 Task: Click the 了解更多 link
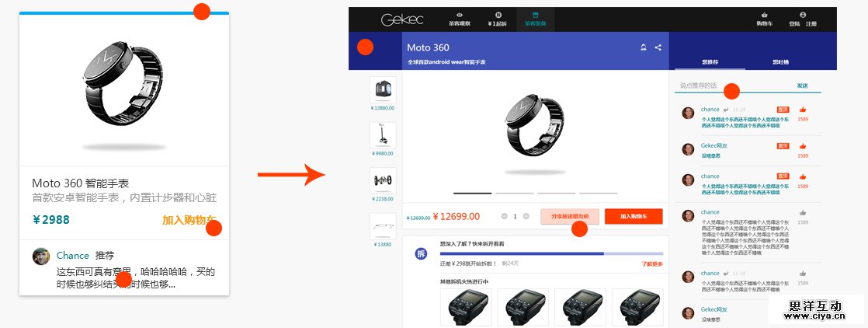click(652, 263)
